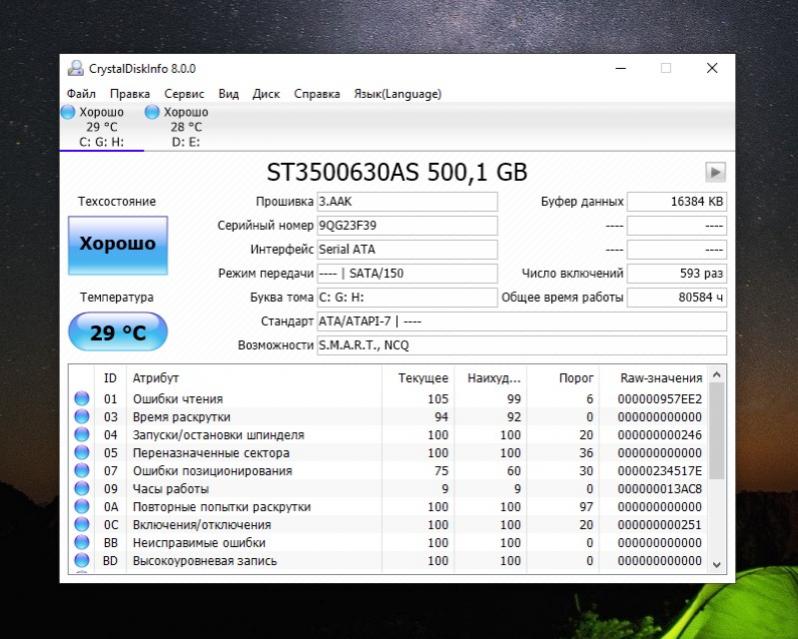Click the Текущее column header
This screenshot has width=798, height=639.
418,378
